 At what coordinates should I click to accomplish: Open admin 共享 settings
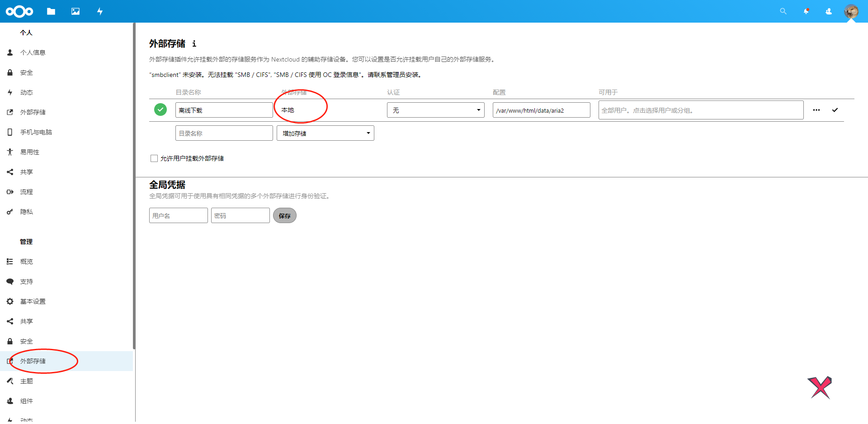(66, 321)
